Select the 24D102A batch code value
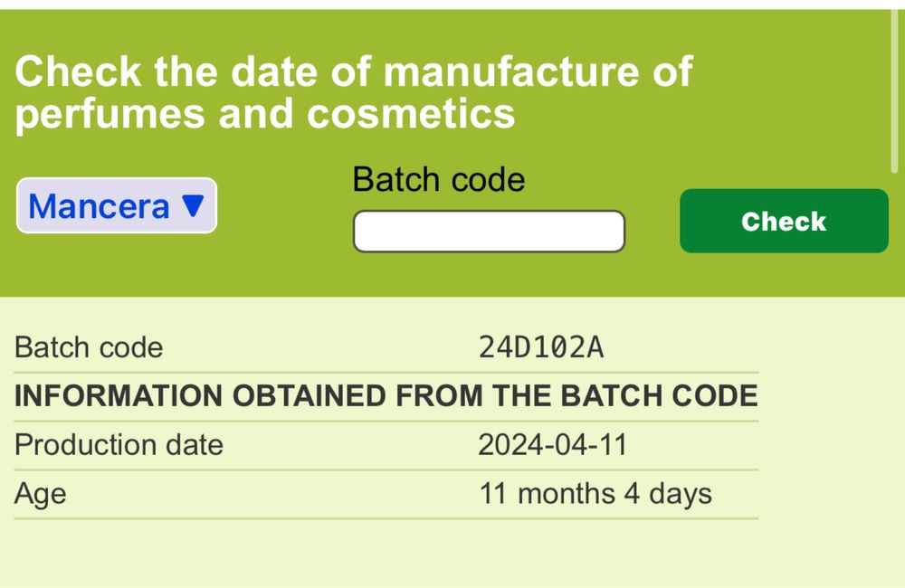The image size is (905, 588). point(540,348)
